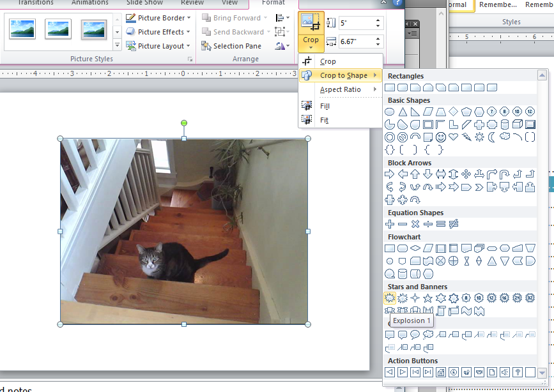554x392 pixels.
Task: Select the Oval Callout shape
Action: [415, 335]
